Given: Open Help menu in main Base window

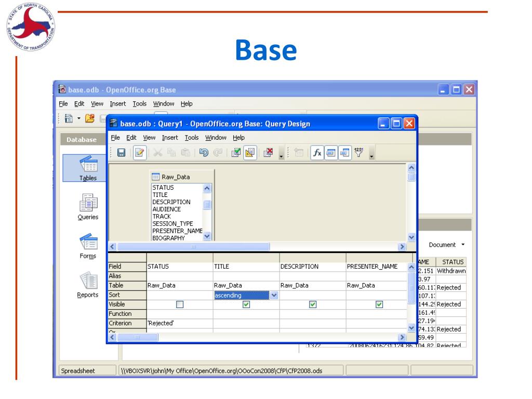Looking at the screenshot, I should click(187, 103).
